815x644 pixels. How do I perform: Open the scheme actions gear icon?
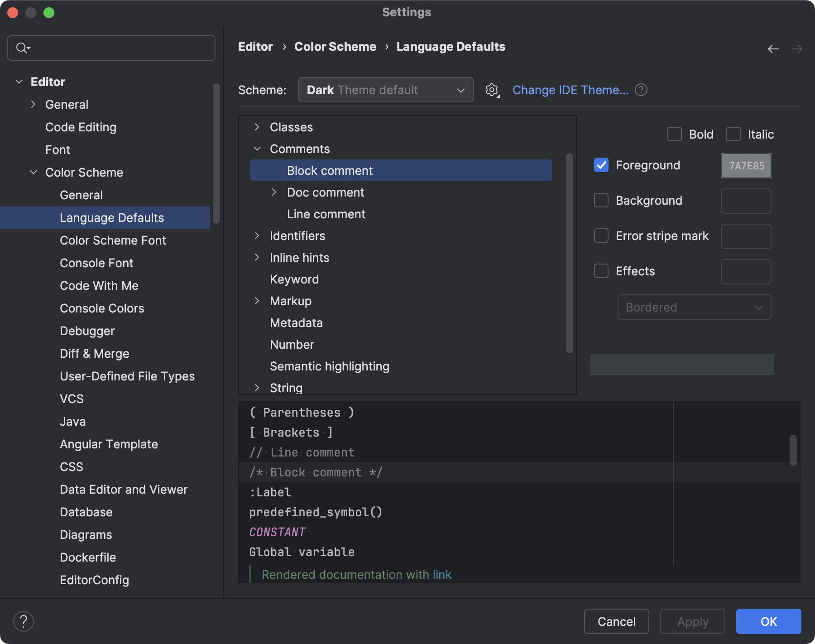492,90
